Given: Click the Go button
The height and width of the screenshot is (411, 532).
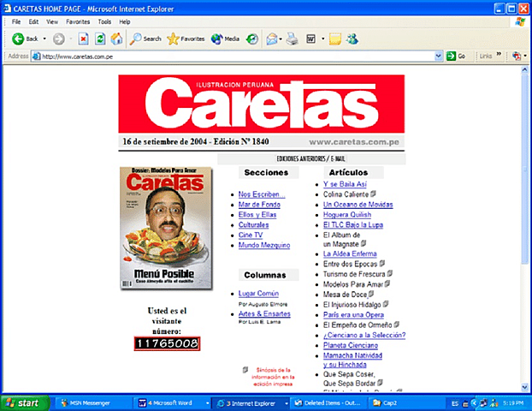Looking at the screenshot, I should coord(456,56).
